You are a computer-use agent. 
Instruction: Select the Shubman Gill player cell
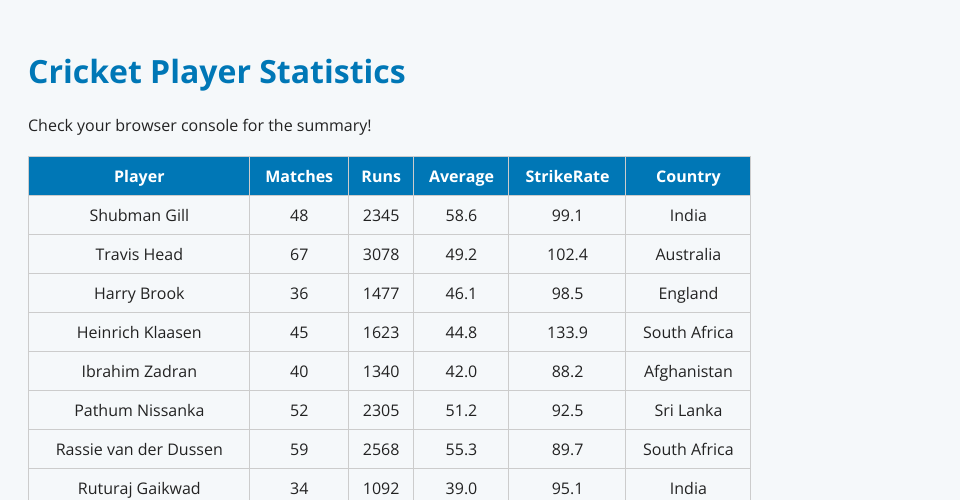coord(139,215)
